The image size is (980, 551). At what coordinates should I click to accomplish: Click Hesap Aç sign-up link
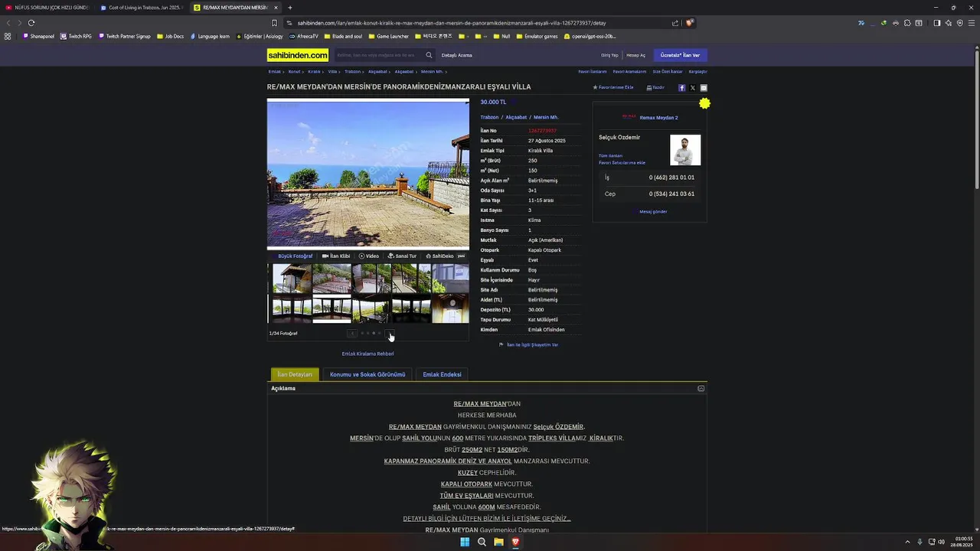point(635,55)
